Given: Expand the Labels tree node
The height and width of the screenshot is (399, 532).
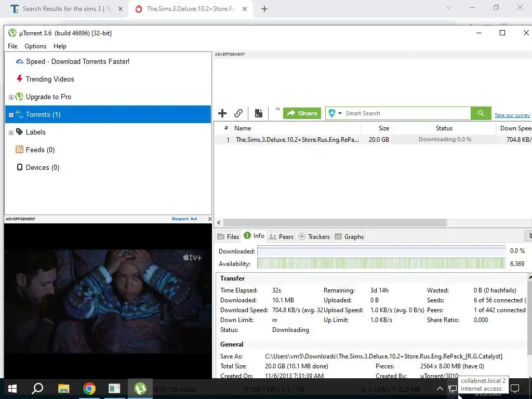Looking at the screenshot, I should (x=11, y=132).
